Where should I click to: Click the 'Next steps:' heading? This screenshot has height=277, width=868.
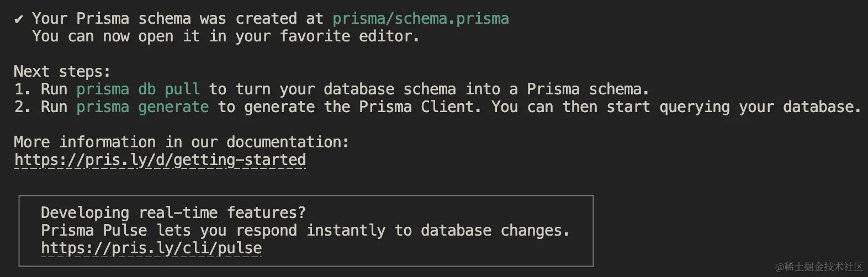[x=62, y=72]
